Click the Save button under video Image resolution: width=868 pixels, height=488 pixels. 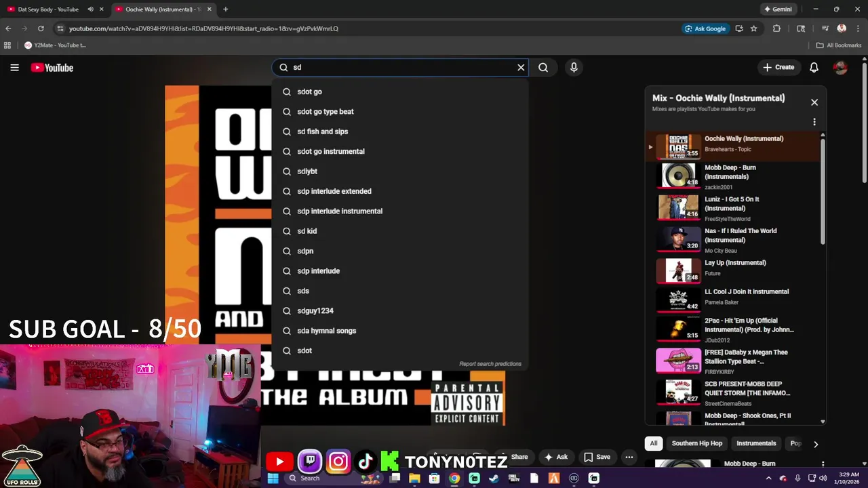597,457
